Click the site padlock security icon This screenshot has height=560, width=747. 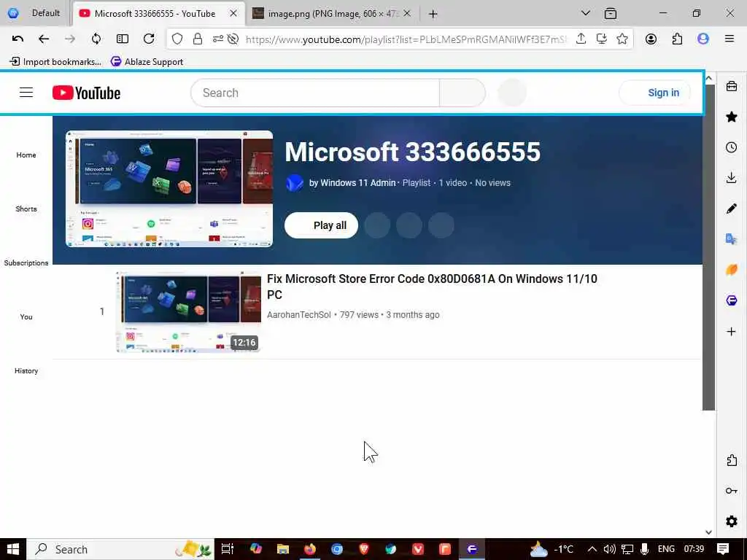[197, 39]
